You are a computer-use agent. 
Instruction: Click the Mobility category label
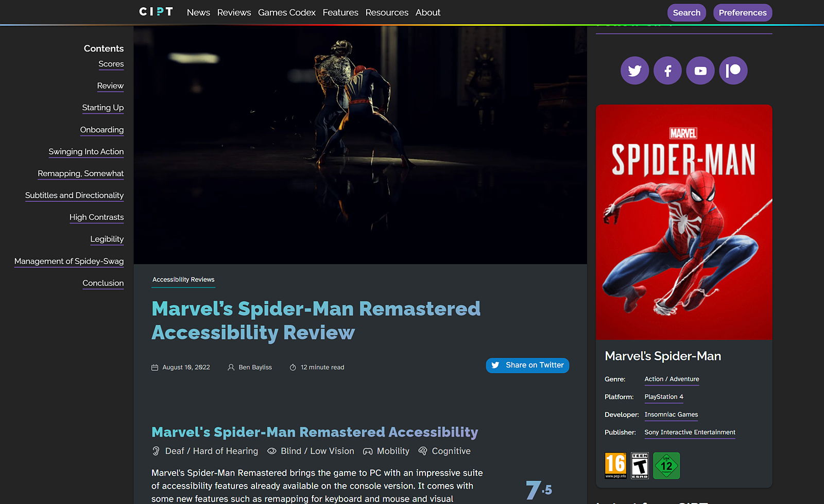tap(393, 451)
